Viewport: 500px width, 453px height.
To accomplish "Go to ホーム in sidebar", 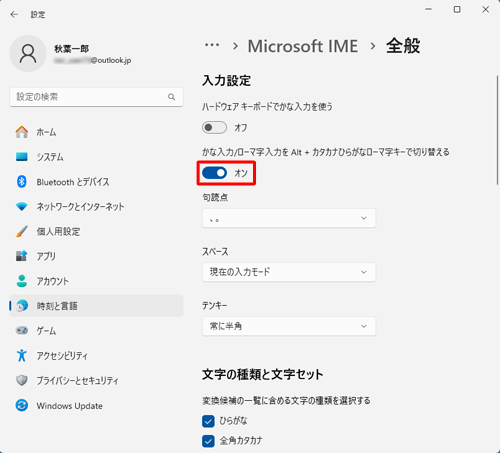I will 96,132.
